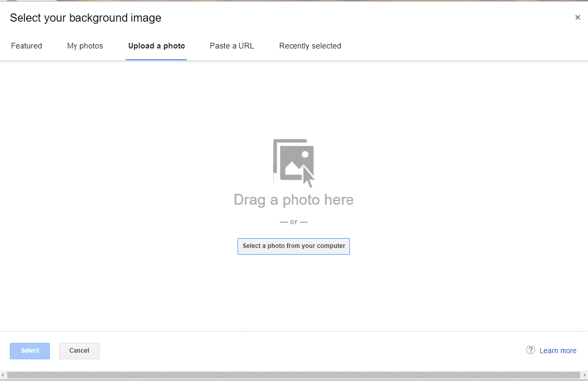588x381 pixels.
Task: Open the Featured tab
Action: [x=26, y=46]
